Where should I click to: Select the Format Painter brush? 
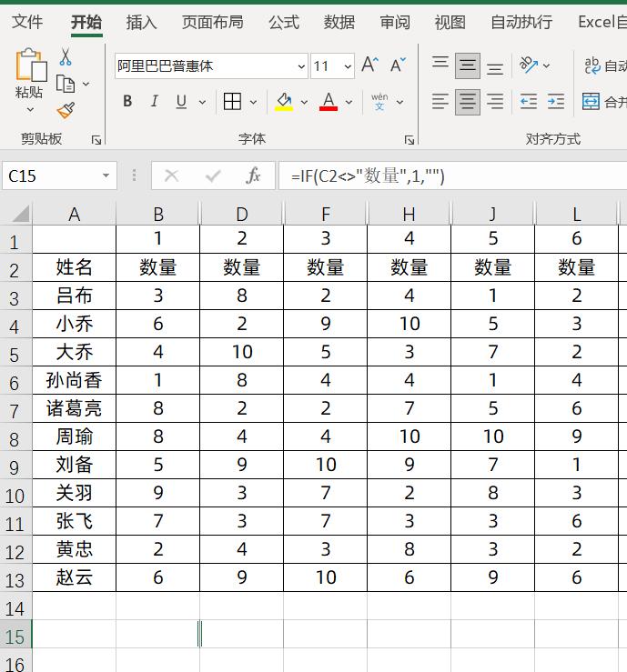point(66,111)
